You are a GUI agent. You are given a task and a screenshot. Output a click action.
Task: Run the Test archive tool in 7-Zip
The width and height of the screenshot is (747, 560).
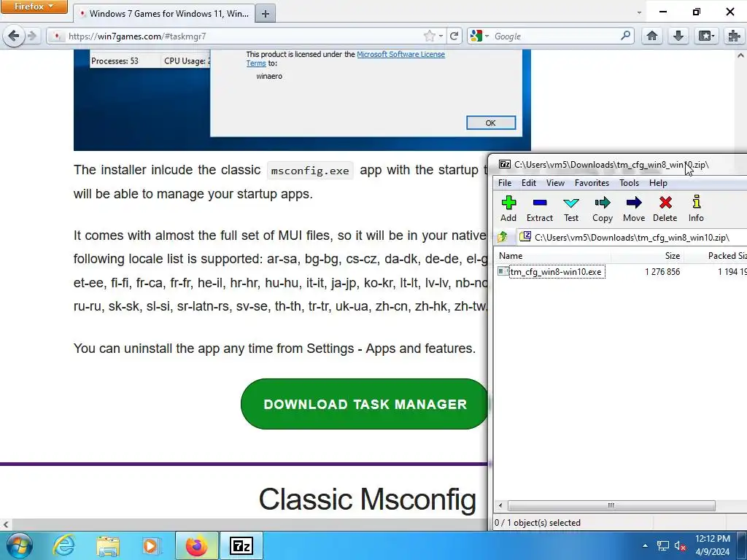pos(570,209)
